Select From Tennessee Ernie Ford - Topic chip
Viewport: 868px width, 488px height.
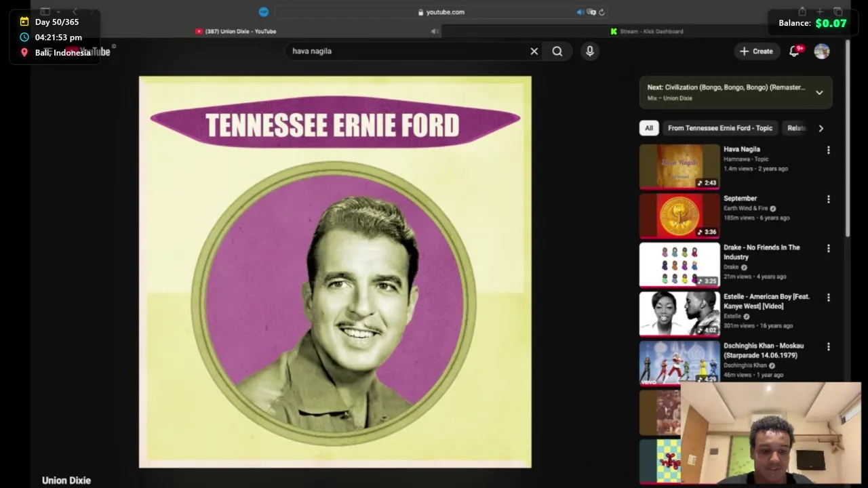click(720, 128)
